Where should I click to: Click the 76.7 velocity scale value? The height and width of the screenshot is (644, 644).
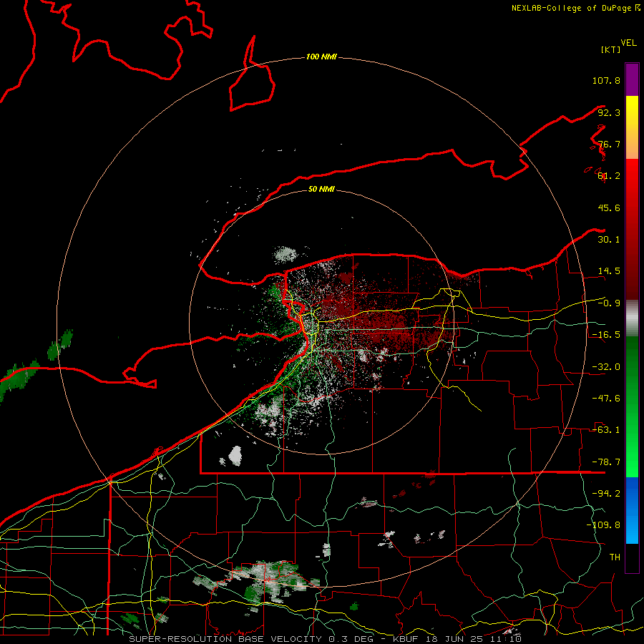point(609,144)
